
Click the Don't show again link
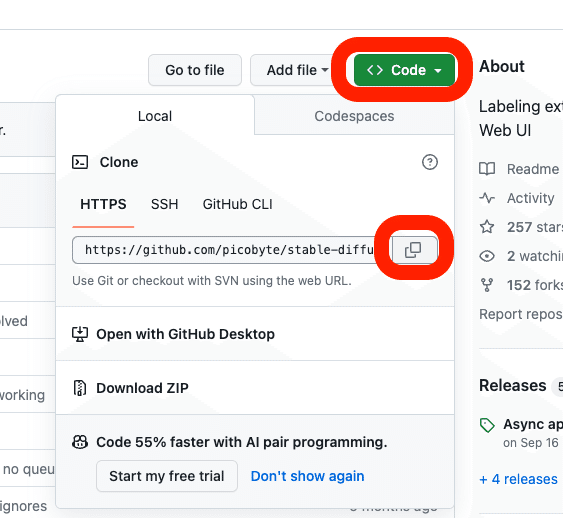point(307,476)
